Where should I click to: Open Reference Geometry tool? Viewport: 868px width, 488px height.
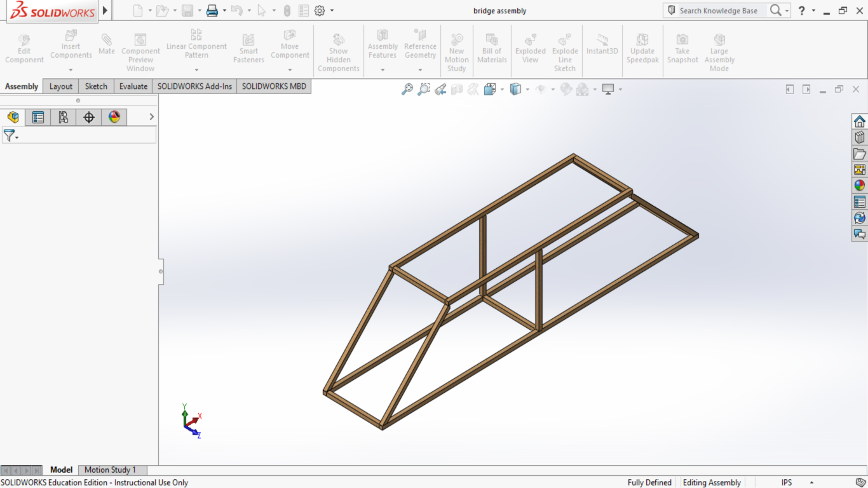[x=420, y=44]
